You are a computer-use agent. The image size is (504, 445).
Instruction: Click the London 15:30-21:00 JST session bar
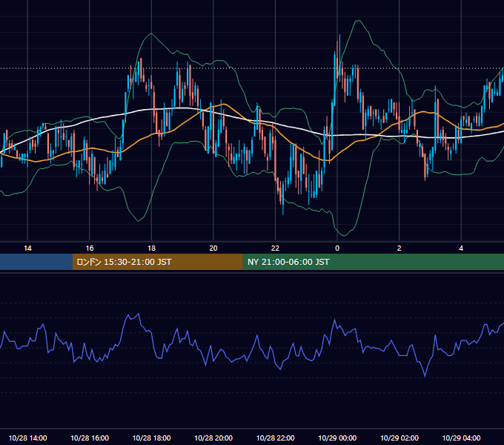pos(157,262)
